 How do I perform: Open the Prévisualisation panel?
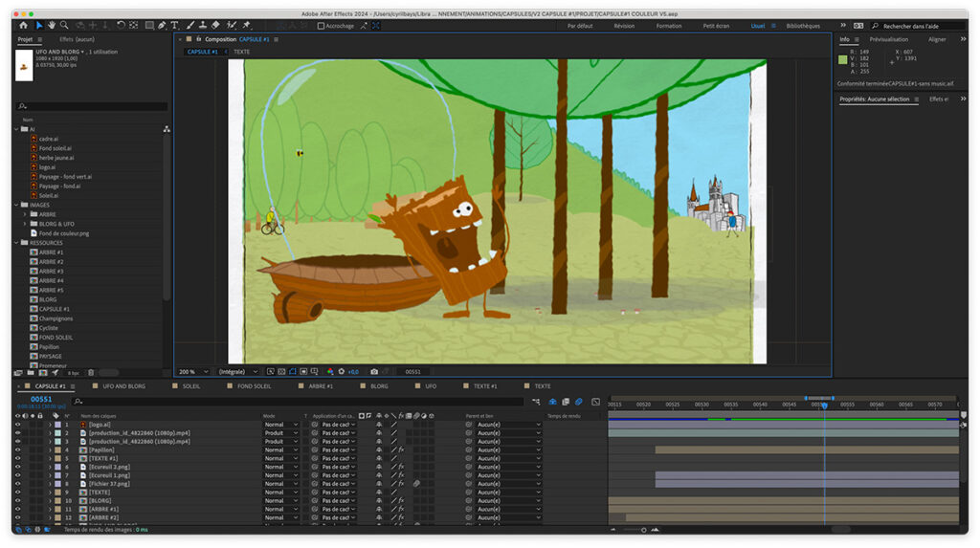click(x=888, y=39)
